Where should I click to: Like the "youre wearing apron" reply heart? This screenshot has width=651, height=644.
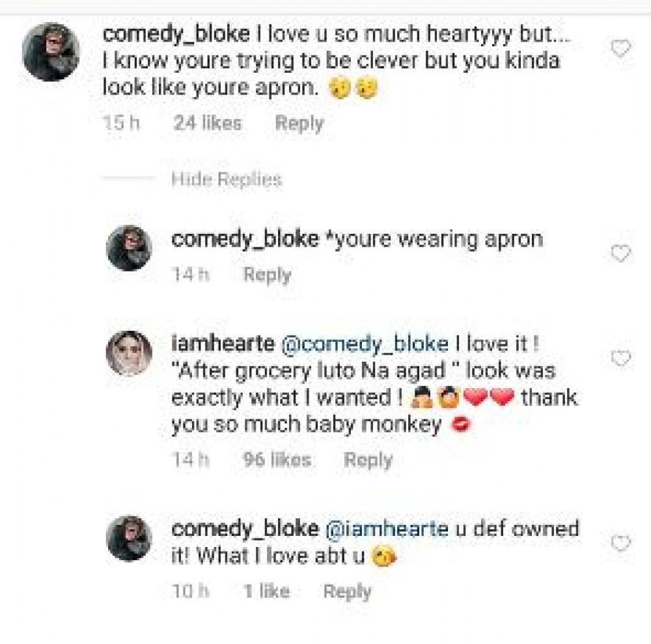pos(621,253)
